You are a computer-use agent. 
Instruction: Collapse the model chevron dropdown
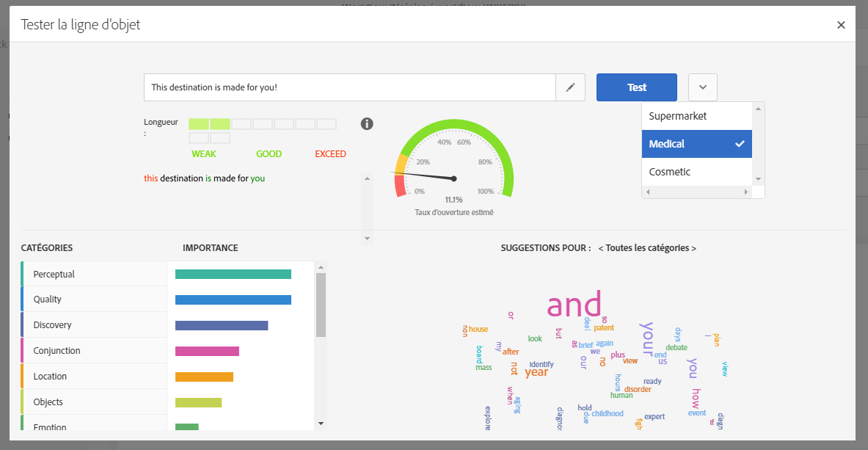pyautogui.click(x=703, y=87)
